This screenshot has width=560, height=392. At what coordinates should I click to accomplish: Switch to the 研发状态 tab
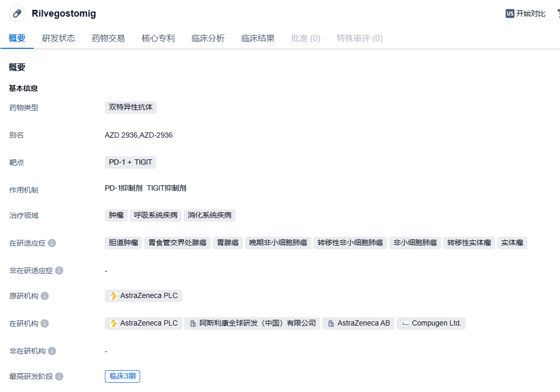pos(59,38)
